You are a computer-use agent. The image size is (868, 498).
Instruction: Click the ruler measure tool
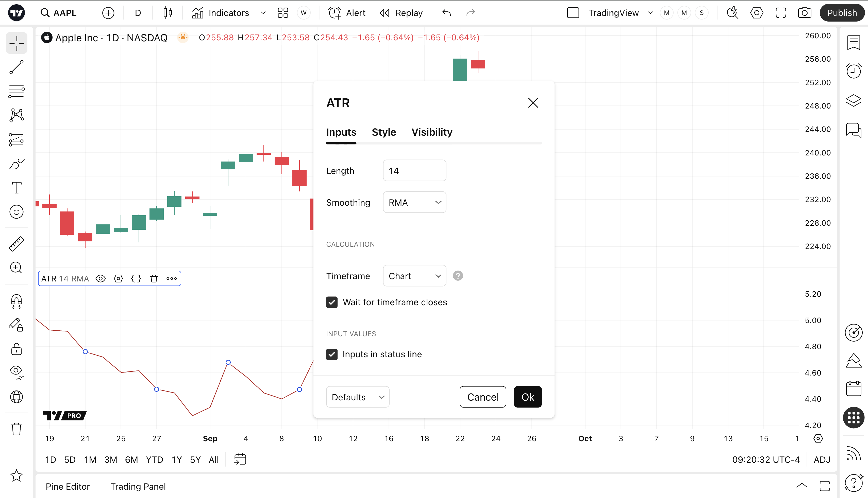(x=16, y=244)
